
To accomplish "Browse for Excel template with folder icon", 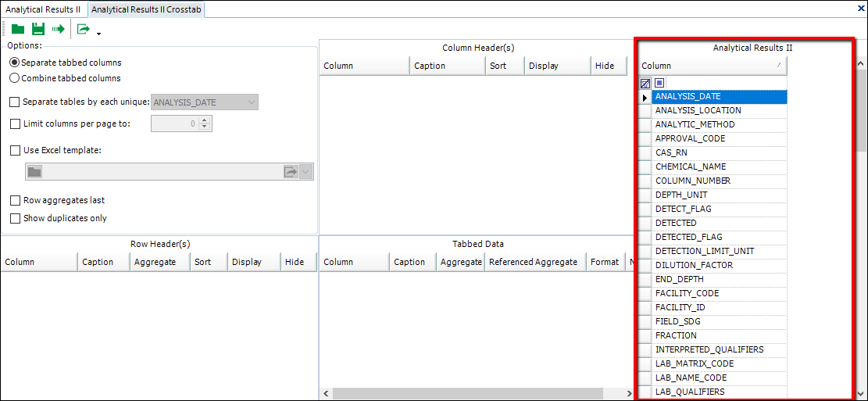I will point(34,172).
